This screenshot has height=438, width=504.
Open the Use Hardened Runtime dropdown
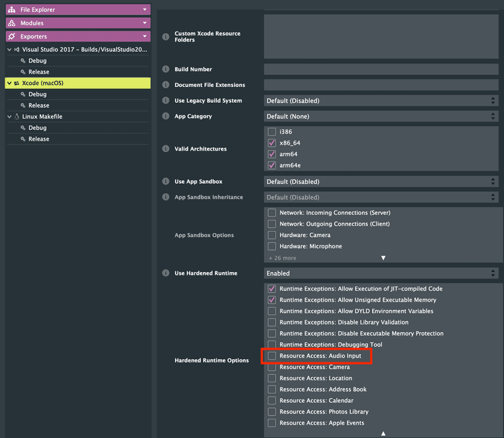click(x=381, y=273)
